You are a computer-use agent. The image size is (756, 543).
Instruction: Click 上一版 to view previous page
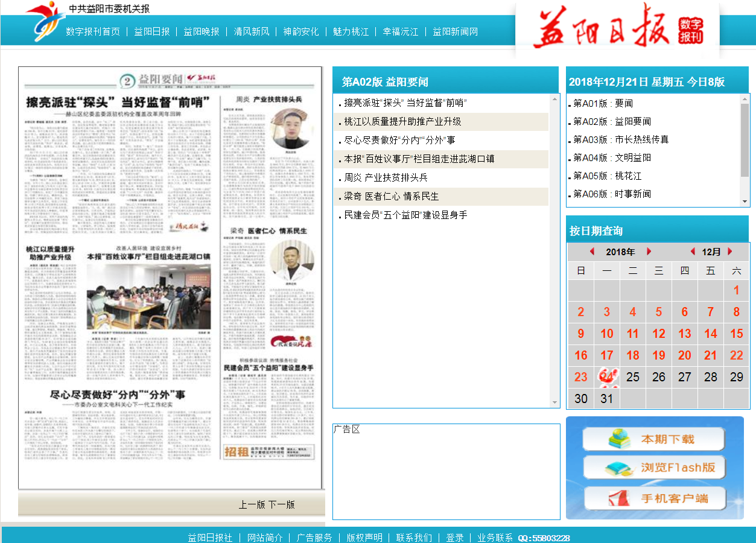[x=252, y=504]
